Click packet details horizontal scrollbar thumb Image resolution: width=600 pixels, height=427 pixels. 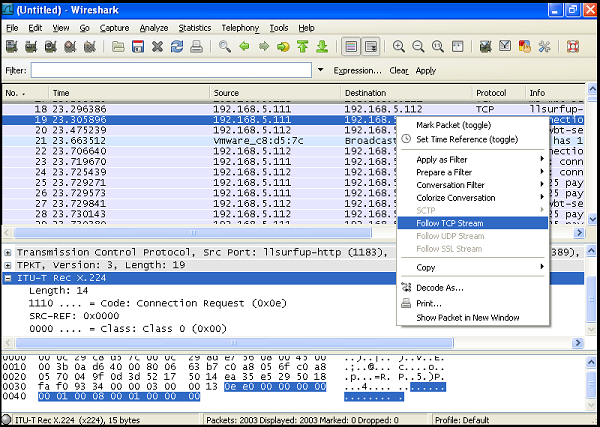click(234, 342)
